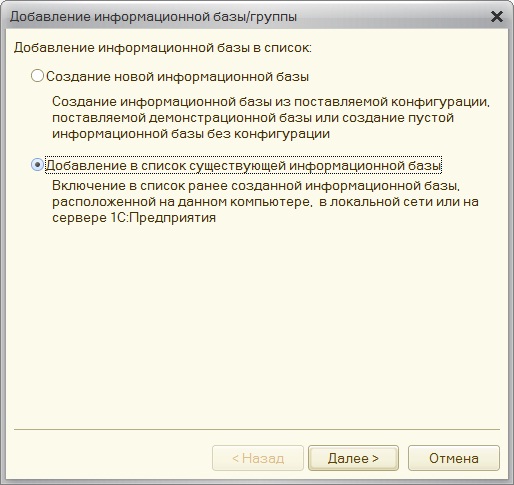Viewport: 514px width, 485px height.
Task: Click the label text 'Создание новой информационной базы'
Action: (x=177, y=77)
